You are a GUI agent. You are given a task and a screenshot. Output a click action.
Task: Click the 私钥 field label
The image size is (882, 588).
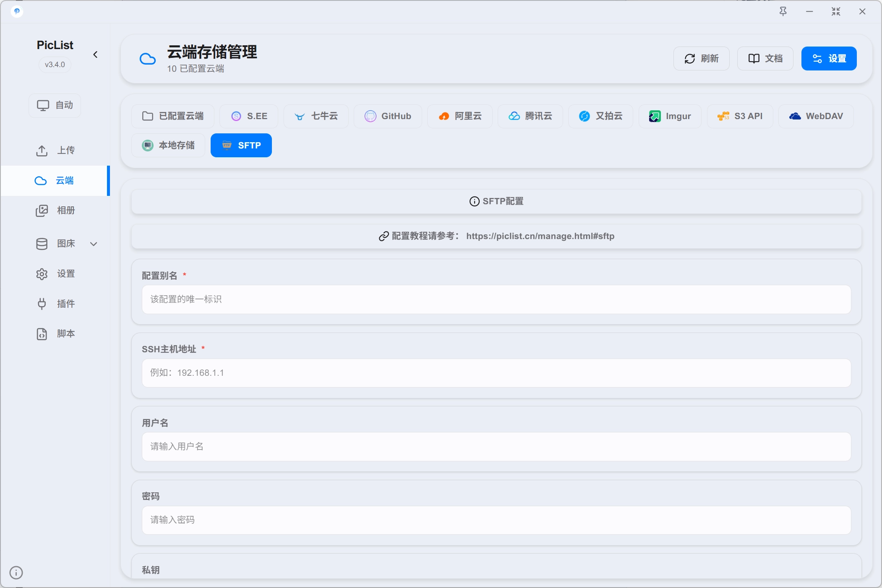[x=151, y=570]
